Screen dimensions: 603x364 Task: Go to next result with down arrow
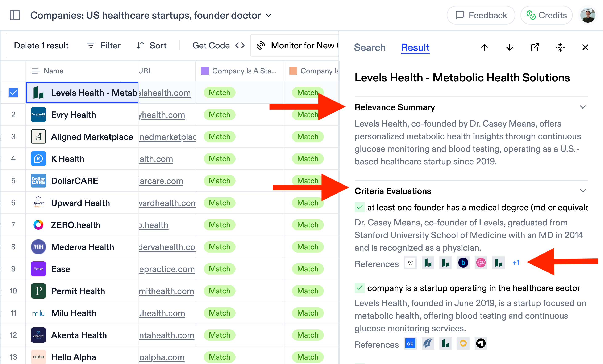pyautogui.click(x=510, y=47)
